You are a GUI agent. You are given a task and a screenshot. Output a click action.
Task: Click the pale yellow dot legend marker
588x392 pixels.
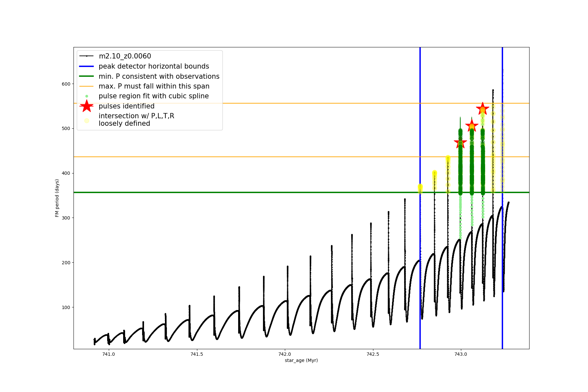(87, 121)
